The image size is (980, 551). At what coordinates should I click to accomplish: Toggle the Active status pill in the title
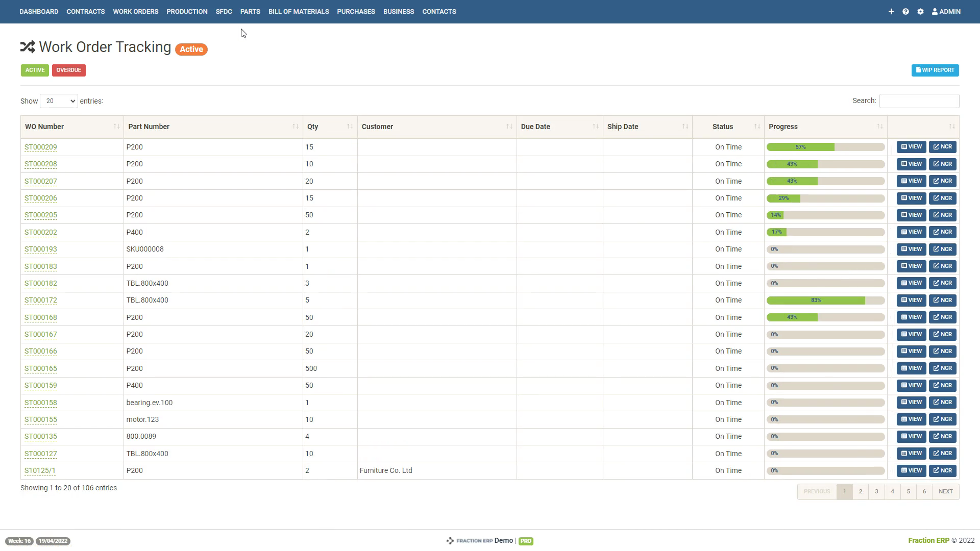click(191, 49)
